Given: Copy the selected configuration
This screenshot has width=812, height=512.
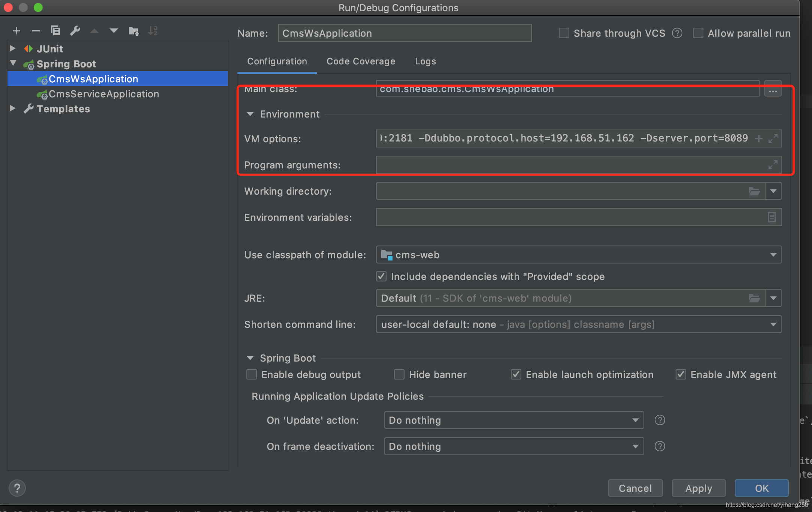Looking at the screenshot, I should coord(55,31).
